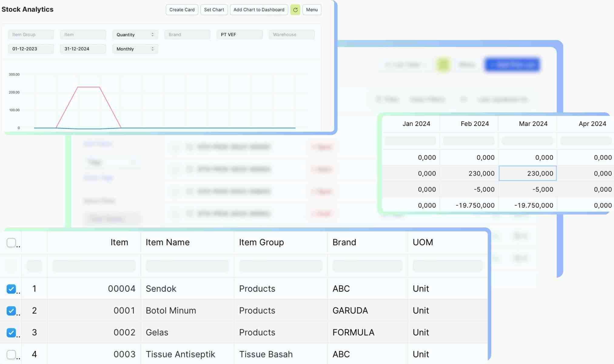This screenshot has height=364, width=614.
Task: Click the PT VEF company field
Action: (x=239, y=35)
